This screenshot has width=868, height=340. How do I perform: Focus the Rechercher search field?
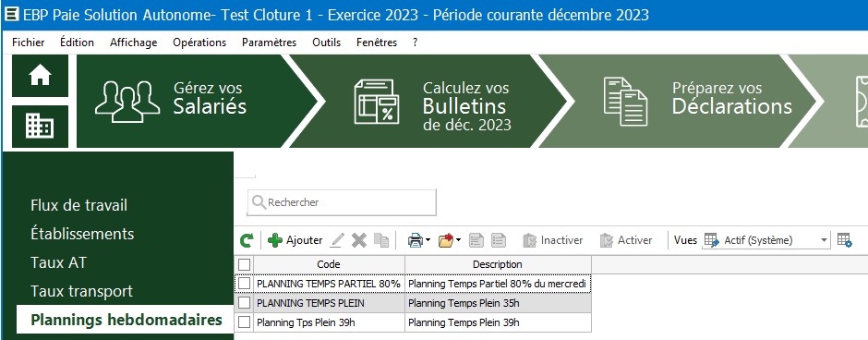click(x=342, y=202)
